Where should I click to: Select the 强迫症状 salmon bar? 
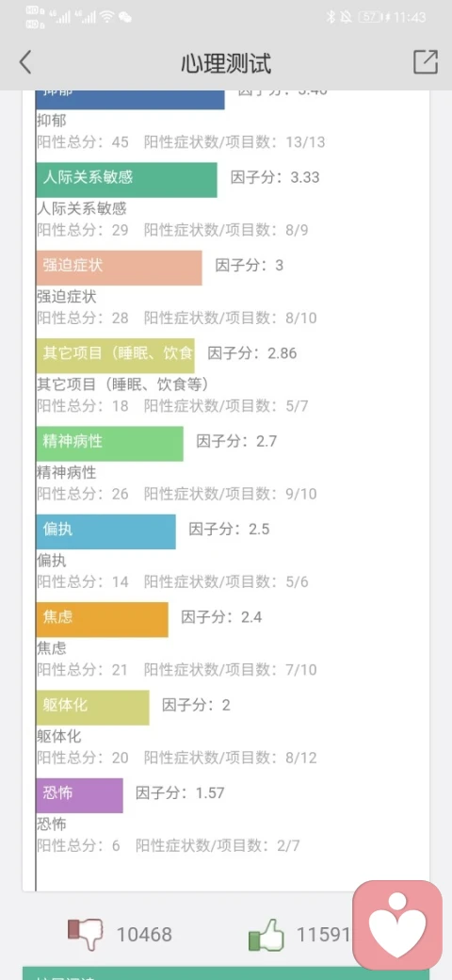click(x=120, y=269)
